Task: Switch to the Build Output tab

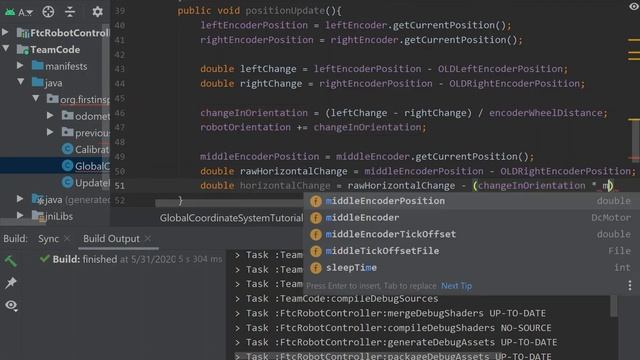Action: 111,239
